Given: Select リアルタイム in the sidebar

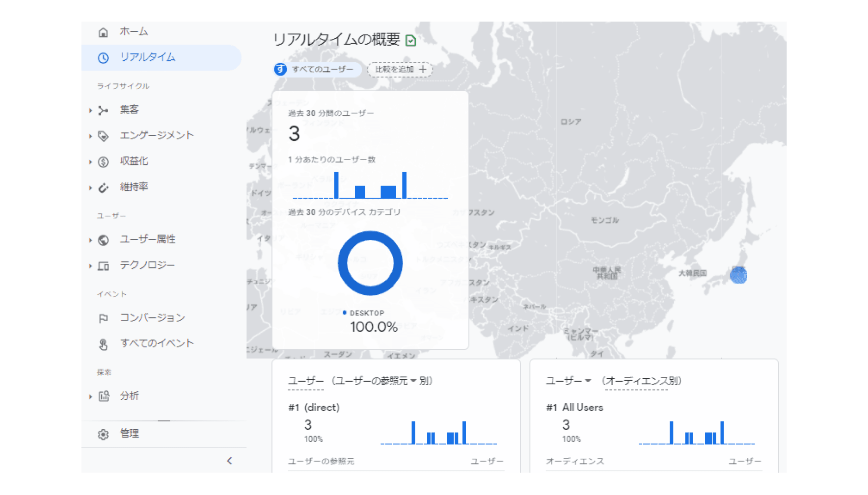Looking at the screenshot, I should 161,57.
